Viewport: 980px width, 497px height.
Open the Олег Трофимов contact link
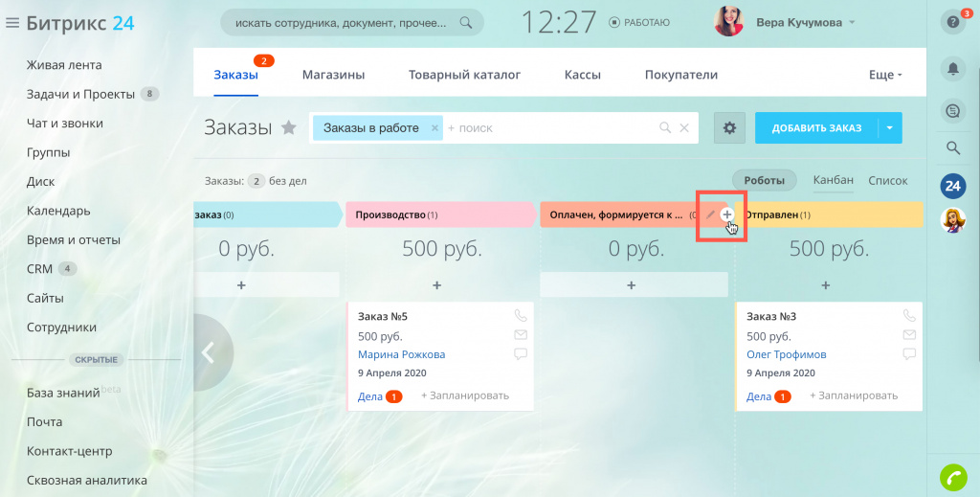[787, 354]
